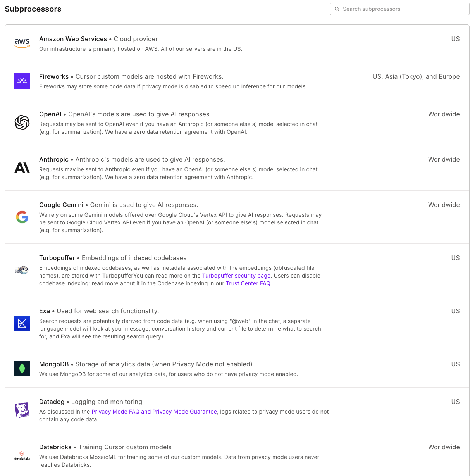Screen dimensions: 475x476
Task: Click the Google Gemini G logo
Action: coord(22,217)
